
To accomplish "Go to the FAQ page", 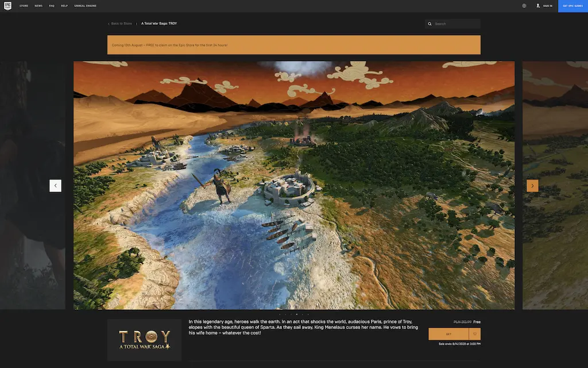I will [x=52, y=6].
